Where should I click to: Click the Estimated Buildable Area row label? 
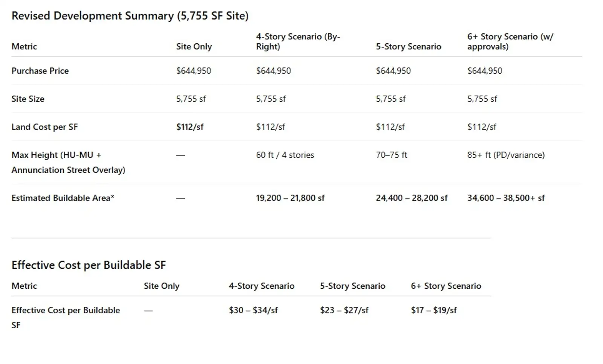63,198
